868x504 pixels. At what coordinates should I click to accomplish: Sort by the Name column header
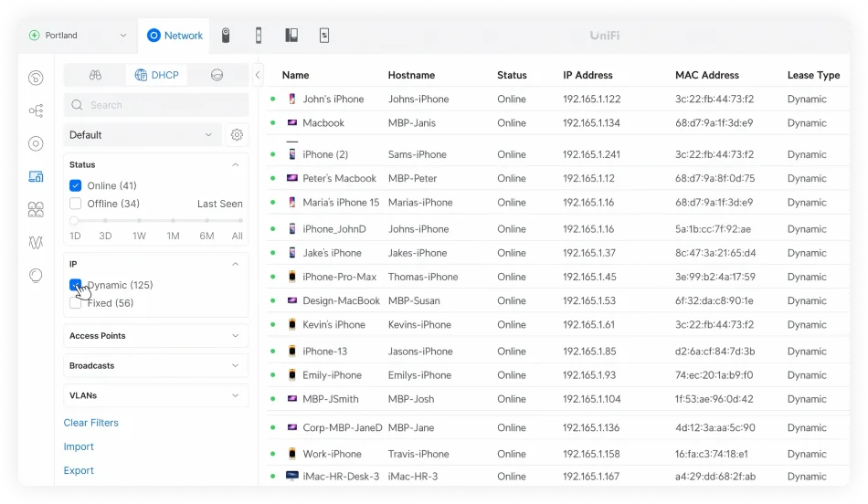click(296, 75)
